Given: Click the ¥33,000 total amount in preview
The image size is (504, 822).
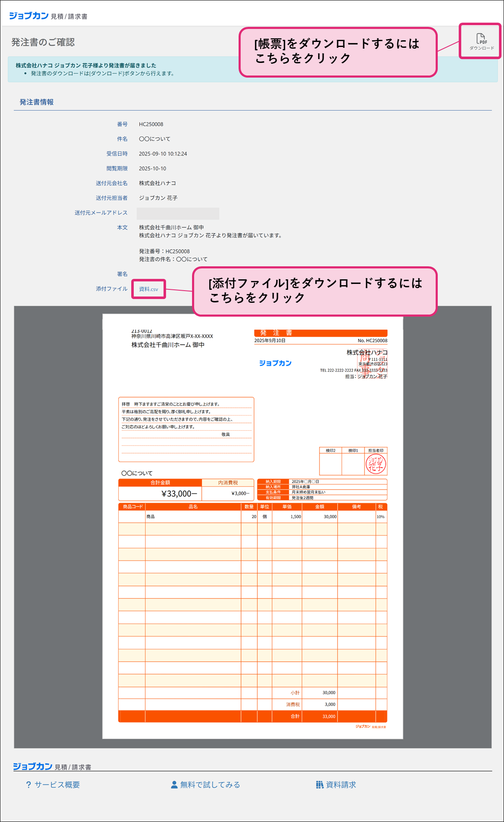Looking at the screenshot, I should (179, 494).
